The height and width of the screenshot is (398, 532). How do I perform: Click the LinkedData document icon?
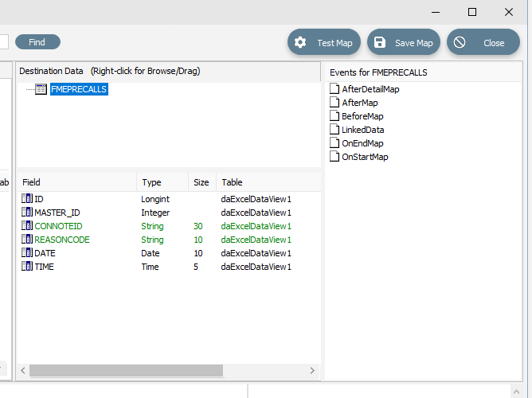(334, 130)
